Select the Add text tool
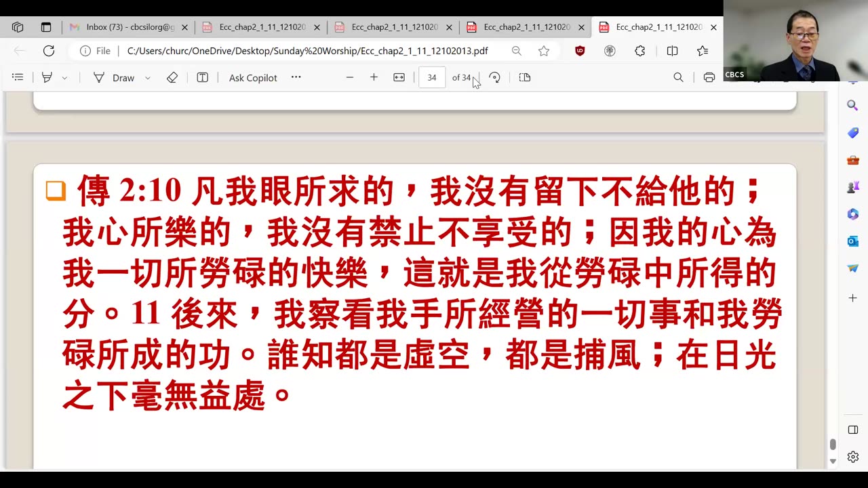This screenshot has height=488, width=868. click(202, 77)
